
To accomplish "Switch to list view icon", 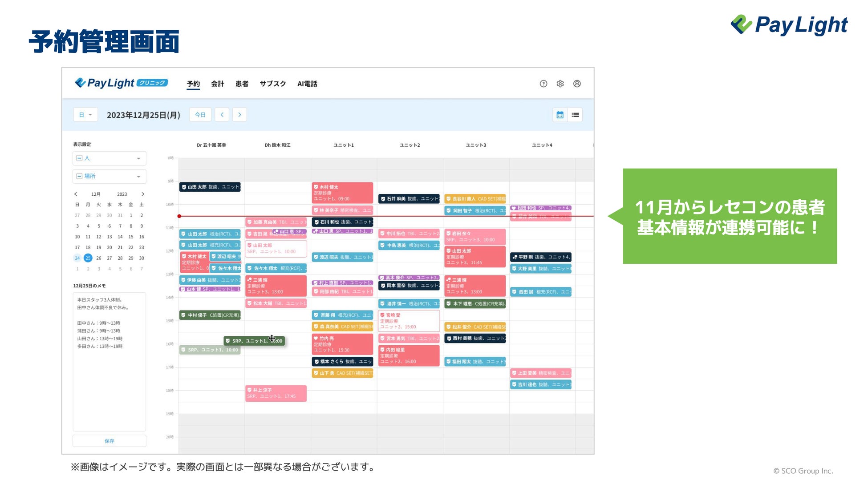I will click(575, 115).
